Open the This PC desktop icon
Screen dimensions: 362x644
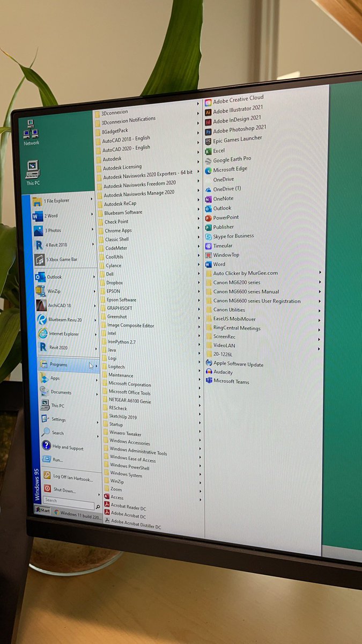[33, 172]
